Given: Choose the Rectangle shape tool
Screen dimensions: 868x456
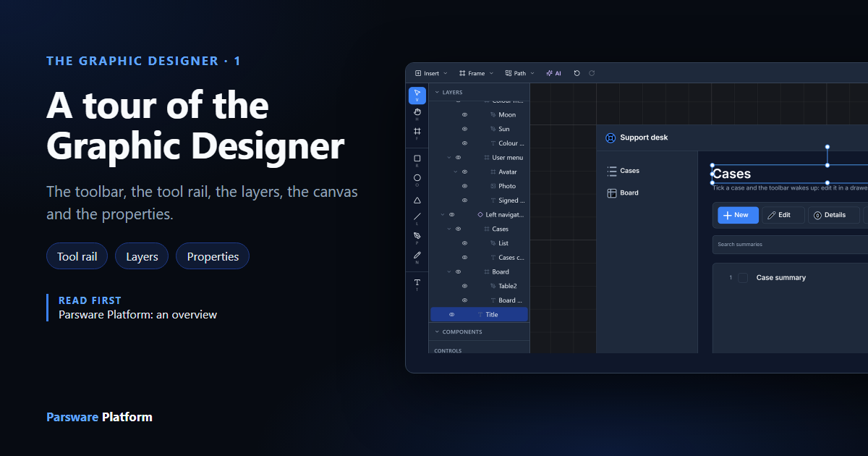Looking at the screenshot, I should pos(417,160).
